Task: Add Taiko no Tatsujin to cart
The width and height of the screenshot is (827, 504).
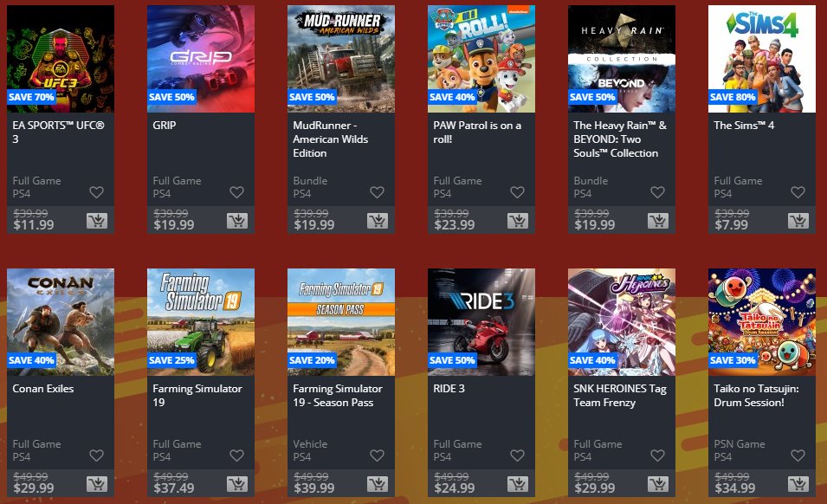Action: point(798,483)
